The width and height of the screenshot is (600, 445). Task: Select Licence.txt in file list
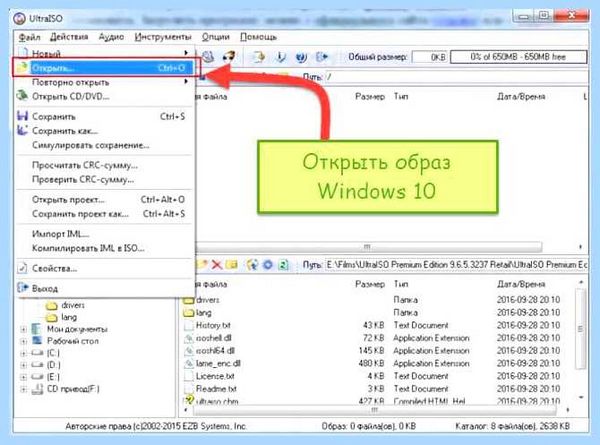[x=215, y=376]
